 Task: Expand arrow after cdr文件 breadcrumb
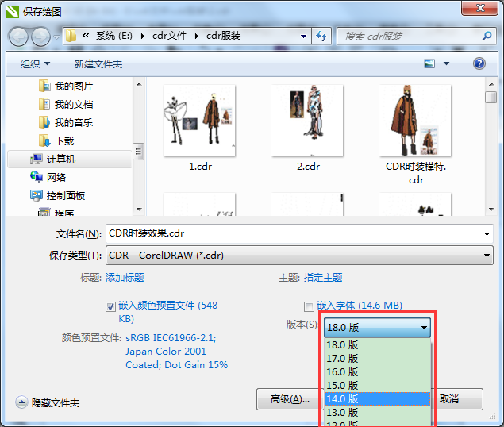[196, 36]
